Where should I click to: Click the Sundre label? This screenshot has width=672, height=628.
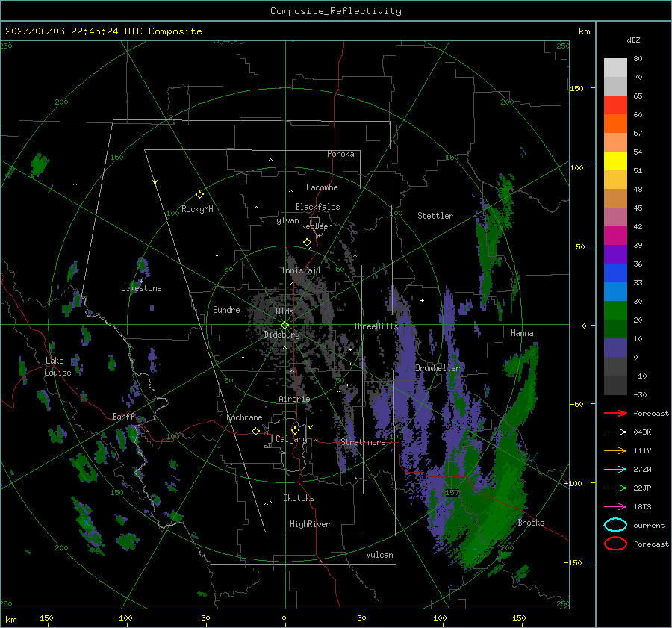pos(226,309)
